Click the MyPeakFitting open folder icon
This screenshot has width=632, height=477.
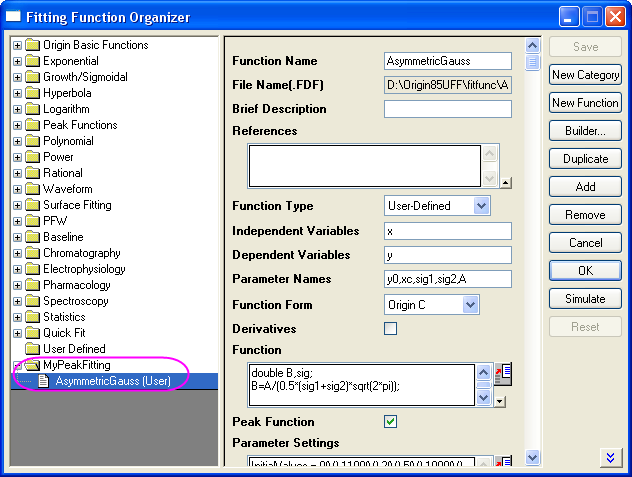(32, 365)
